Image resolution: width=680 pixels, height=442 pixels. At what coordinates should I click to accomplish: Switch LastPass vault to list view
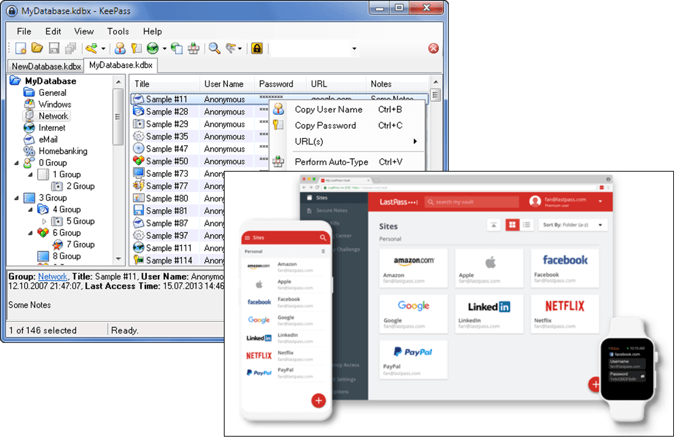click(x=526, y=225)
